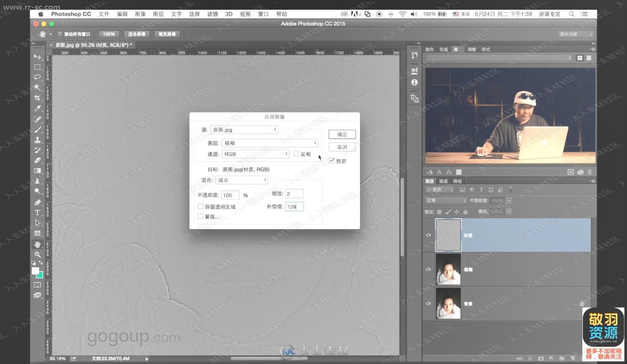Switch to the 调整 panel tab
Screen dimensions: 627x364
(x=472, y=49)
